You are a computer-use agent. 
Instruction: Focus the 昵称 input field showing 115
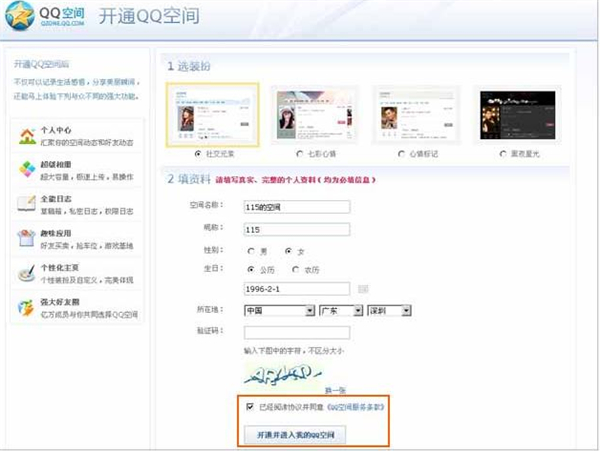click(x=297, y=230)
